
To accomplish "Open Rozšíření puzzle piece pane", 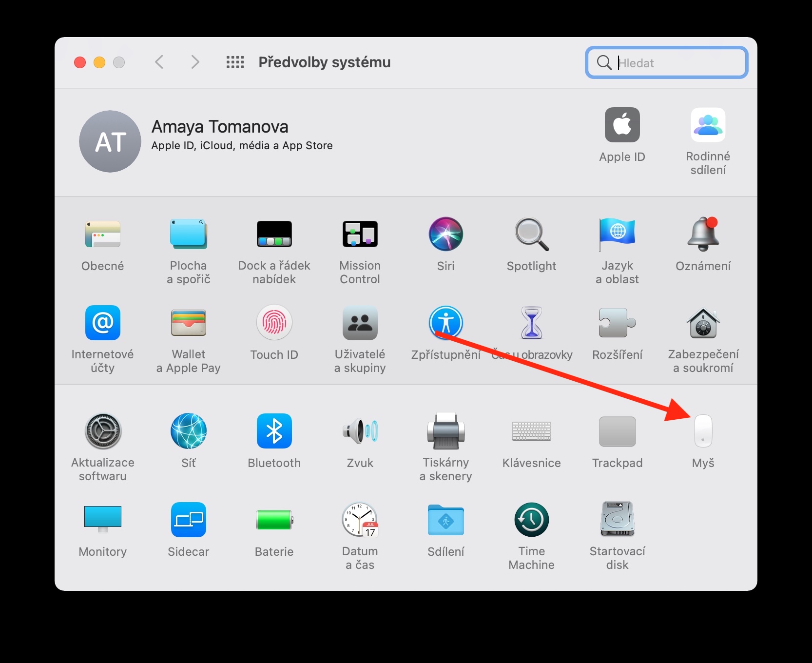I will 618,323.
